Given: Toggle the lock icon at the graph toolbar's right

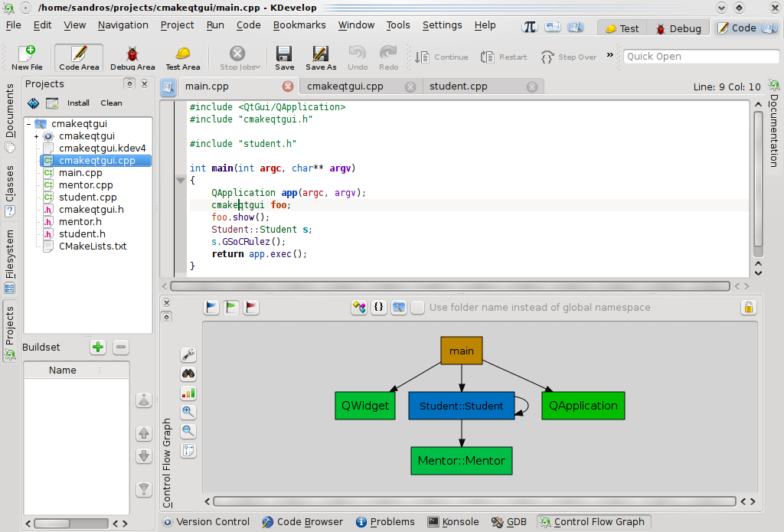Looking at the screenshot, I should (748, 307).
